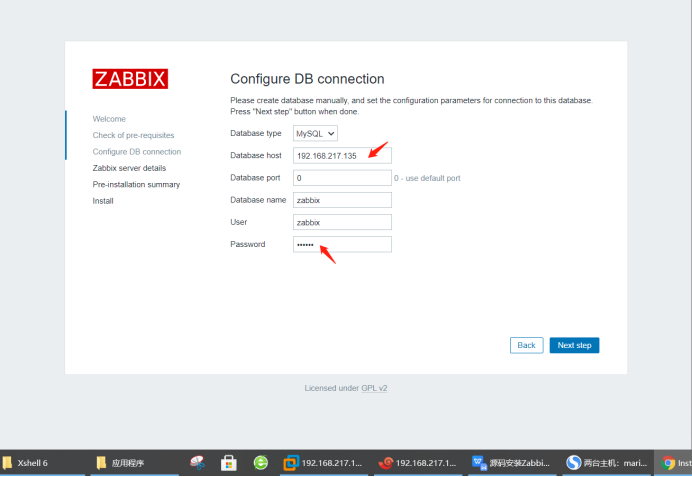The width and height of the screenshot is (692, 477).
Task: Select the Install step in sidebar
Action: point(103,201)
